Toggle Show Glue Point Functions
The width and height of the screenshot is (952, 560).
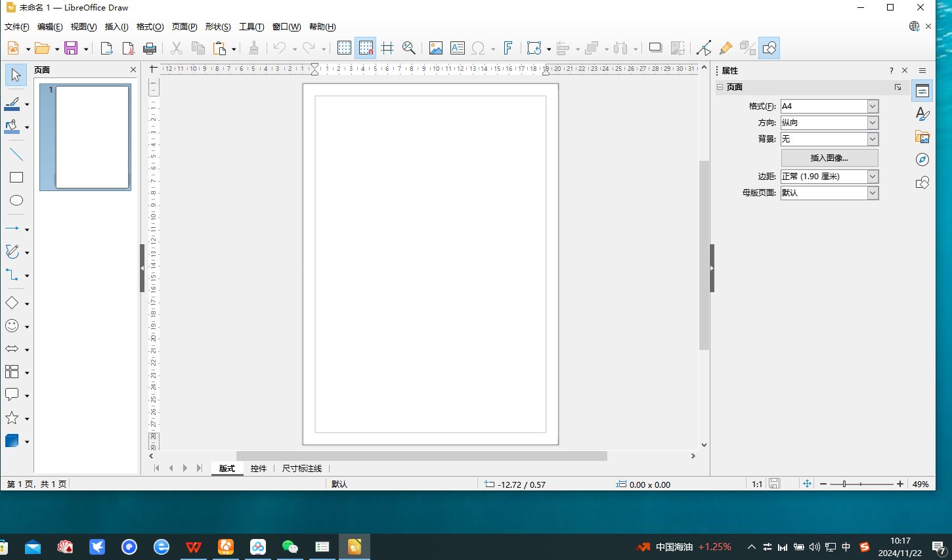pyautogui.click(x=725, y=48)
